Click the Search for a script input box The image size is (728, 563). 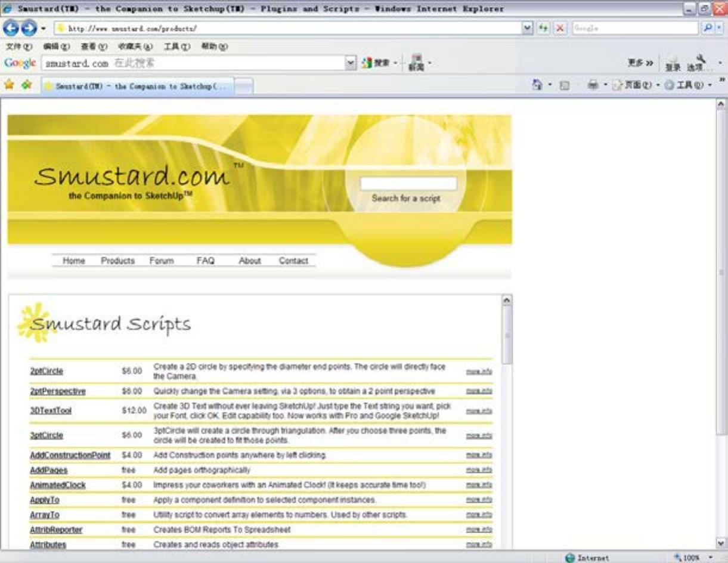408,184
